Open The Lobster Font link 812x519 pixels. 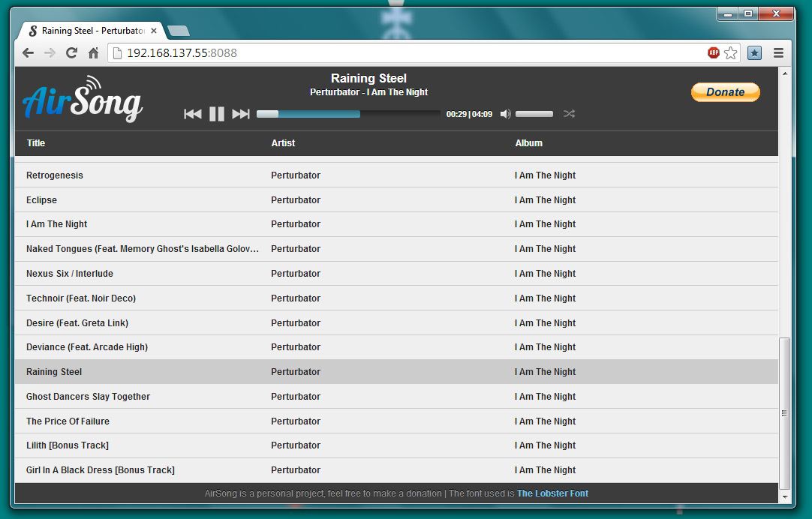[x=552, y=493]
